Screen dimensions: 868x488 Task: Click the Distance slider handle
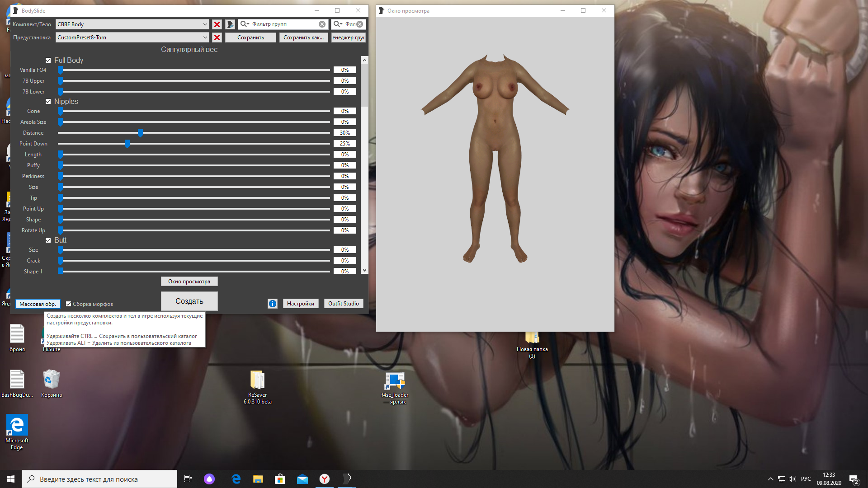(x=140, y=133)
